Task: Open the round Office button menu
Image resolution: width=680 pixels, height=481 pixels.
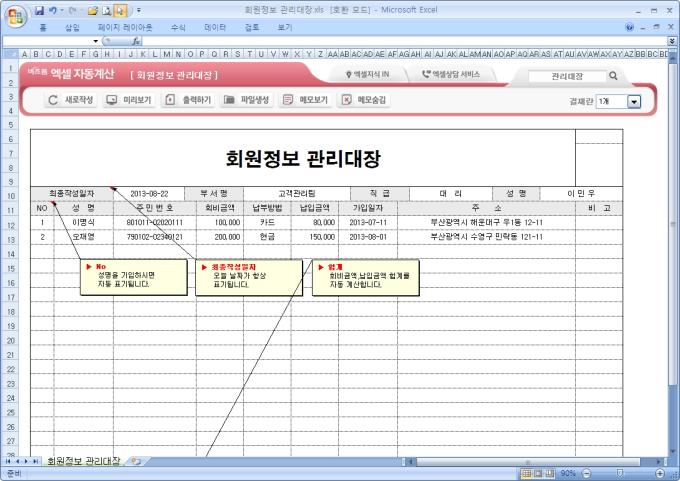Action: click(x=16, y=16)
